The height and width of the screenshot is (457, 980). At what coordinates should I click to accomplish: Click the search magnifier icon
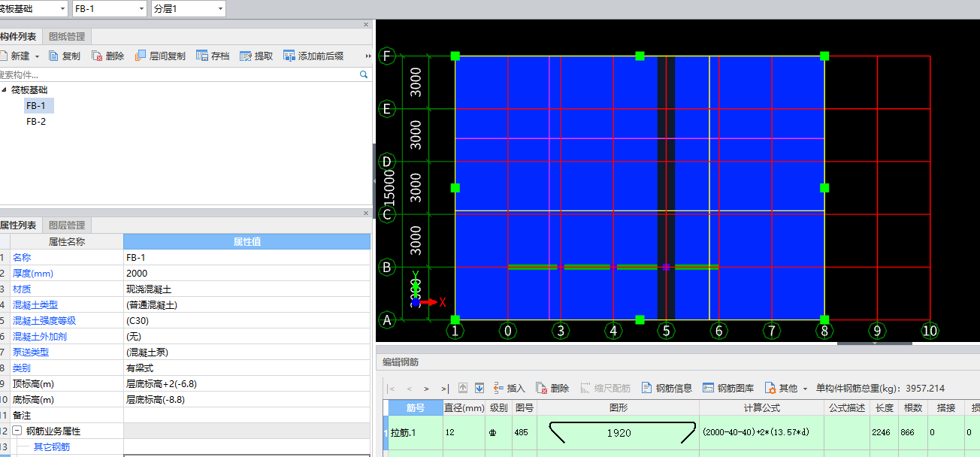click(x=364, y=74)
